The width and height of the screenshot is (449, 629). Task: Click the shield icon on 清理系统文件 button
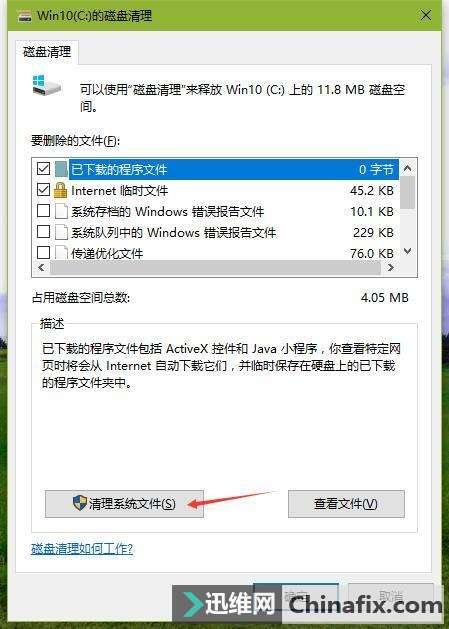point(80,503)
